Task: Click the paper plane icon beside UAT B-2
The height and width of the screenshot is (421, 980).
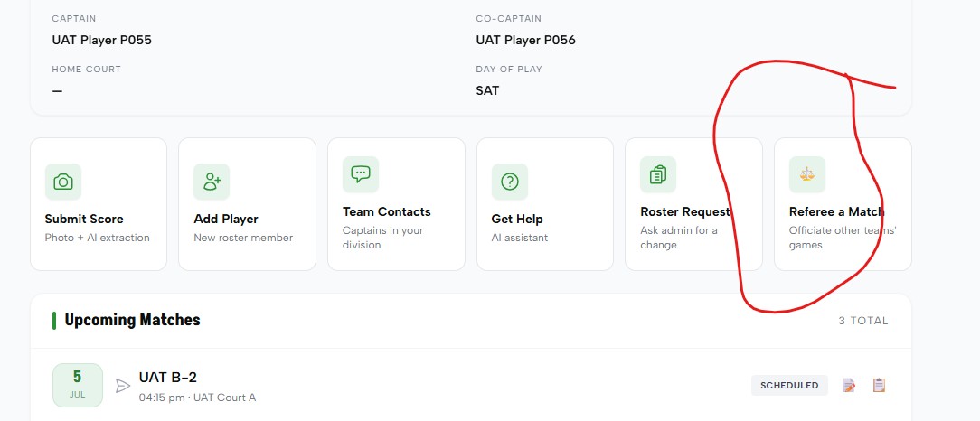Action: click(x=123, y=386)
